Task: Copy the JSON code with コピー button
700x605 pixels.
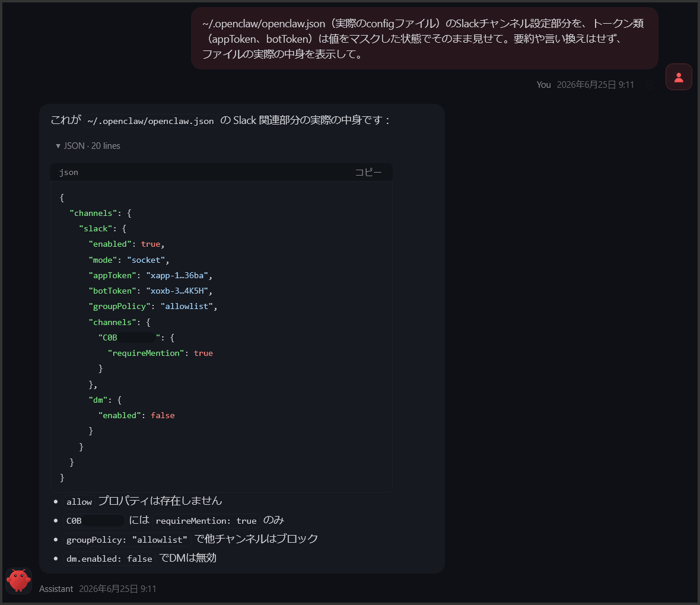Action: 368,173
